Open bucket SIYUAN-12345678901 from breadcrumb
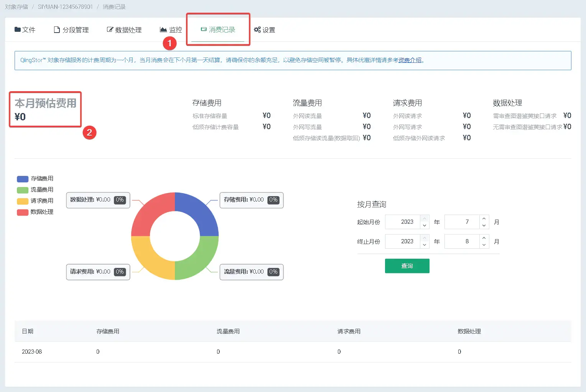Viewport: 586px width, 392px height. point(66,7)
